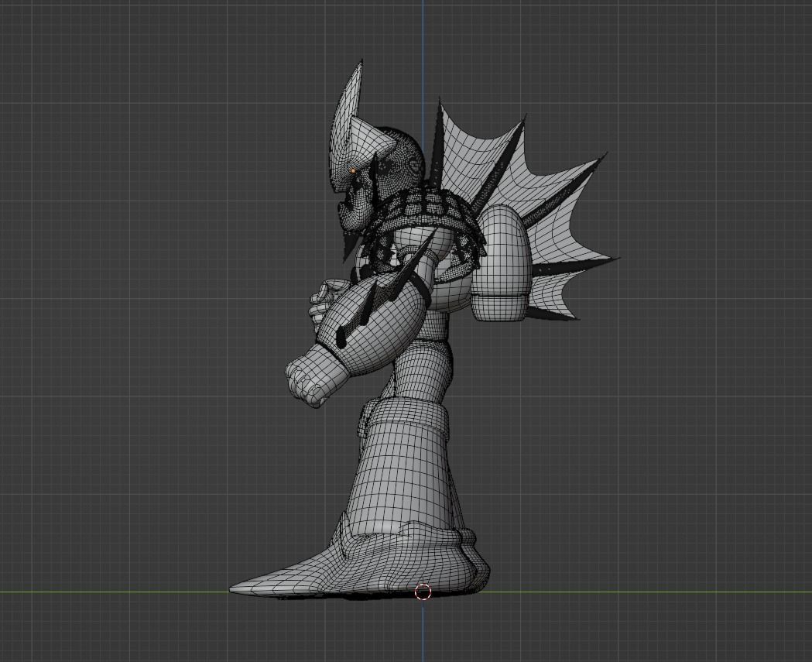This screenshot has width=812, height=662.
Task: Select the cylindrical backpack behind the shoulder
Action: 502,262
